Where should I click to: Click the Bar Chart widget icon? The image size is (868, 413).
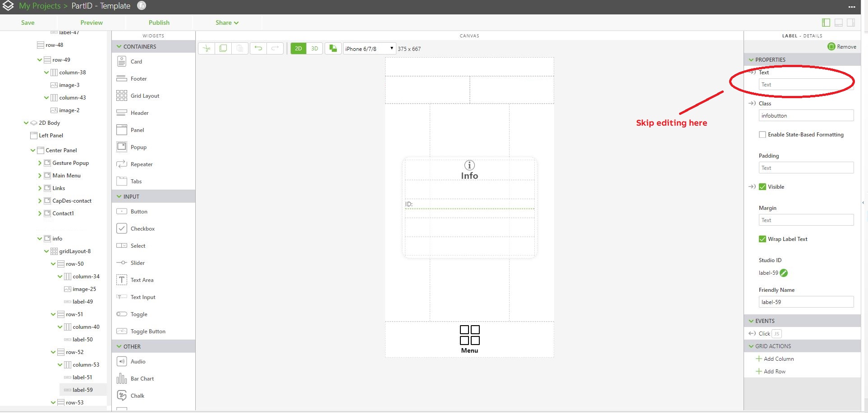[122, 378]
